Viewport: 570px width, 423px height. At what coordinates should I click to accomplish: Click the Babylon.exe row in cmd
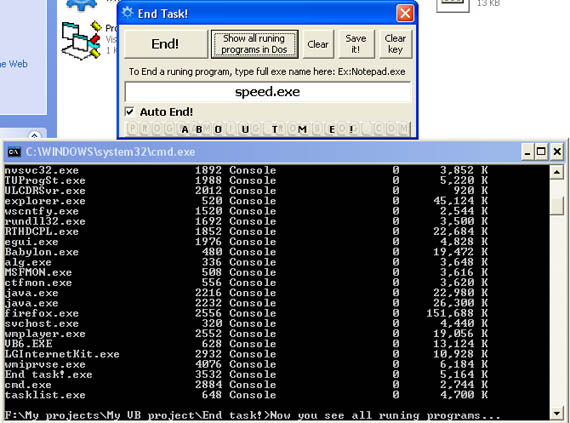(x=246, y=252)
